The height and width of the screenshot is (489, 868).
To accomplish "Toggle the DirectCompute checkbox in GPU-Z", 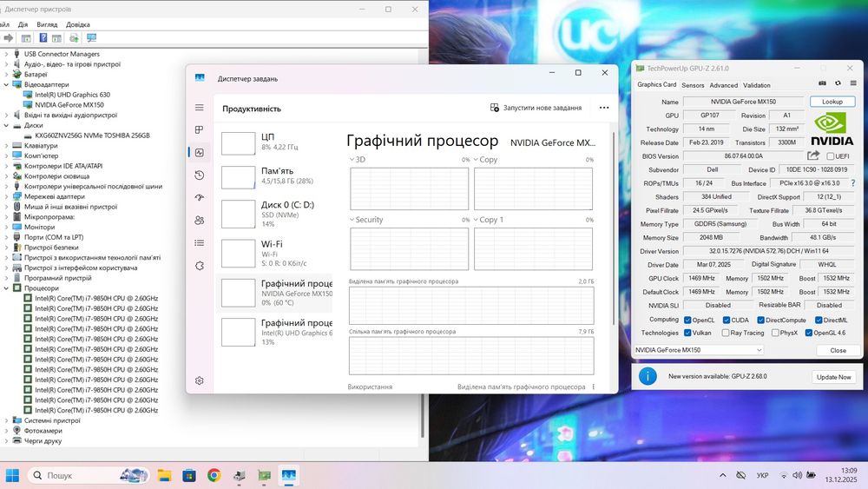I will [760, 320].
